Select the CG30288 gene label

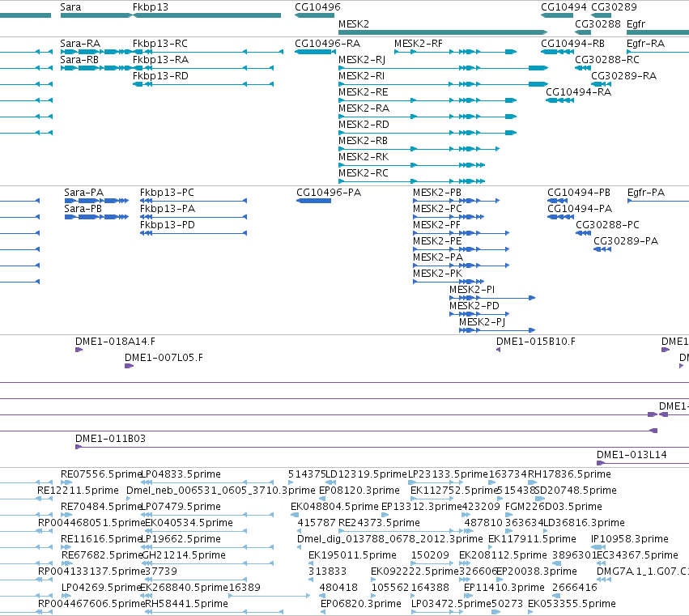point(598,23)
